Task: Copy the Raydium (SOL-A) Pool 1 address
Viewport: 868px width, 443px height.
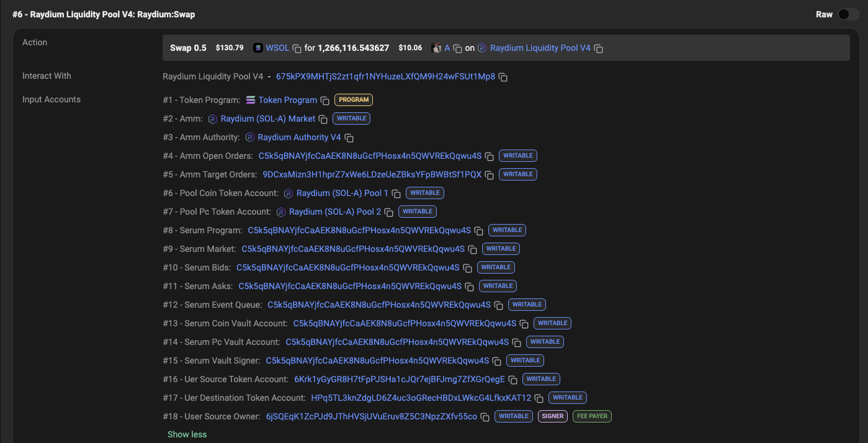Action: (x=396, y=194)
